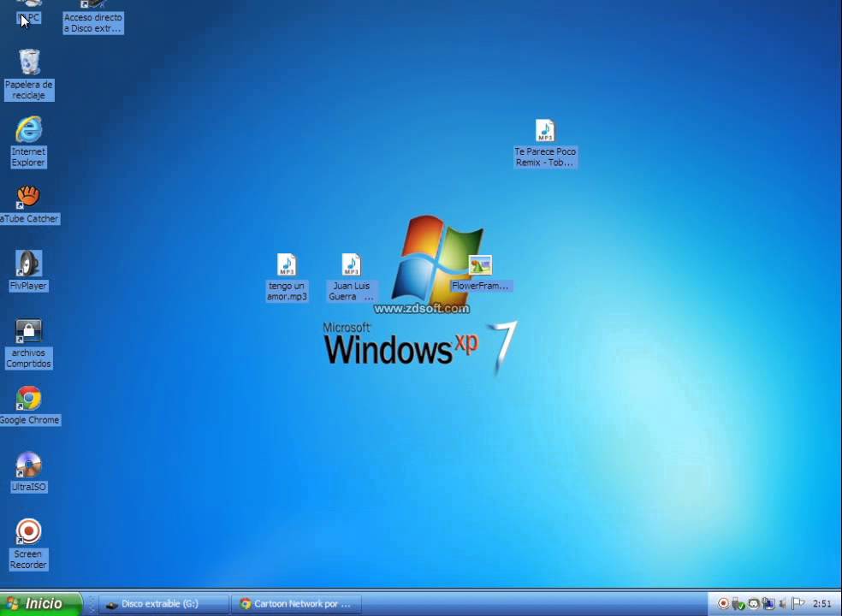
Task: Select the Internet Explorer desktop icon
Action: tap(28, 130)
